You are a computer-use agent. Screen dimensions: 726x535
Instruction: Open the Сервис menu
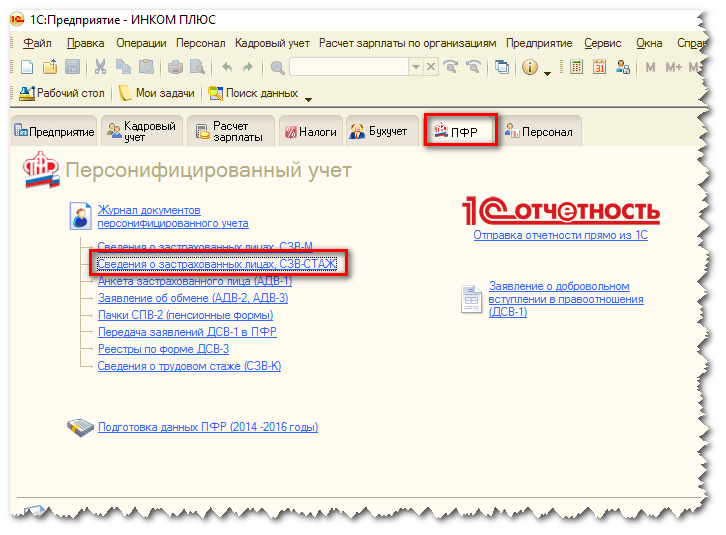pos(602,43)
